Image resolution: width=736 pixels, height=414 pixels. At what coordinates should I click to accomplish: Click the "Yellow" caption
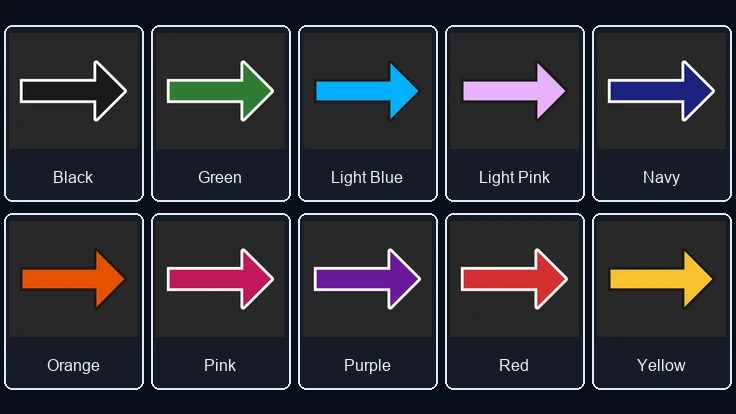(x=661, y=365)
